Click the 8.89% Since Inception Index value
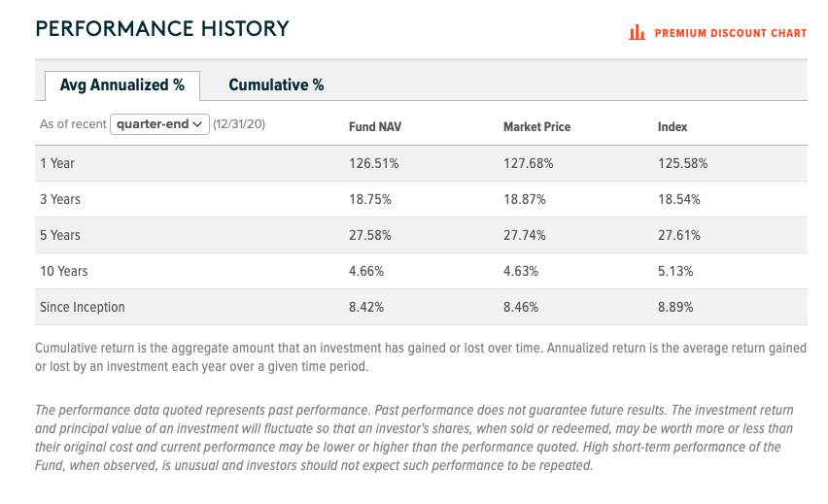This screenshot has height=504, width=828. (677, 307)
